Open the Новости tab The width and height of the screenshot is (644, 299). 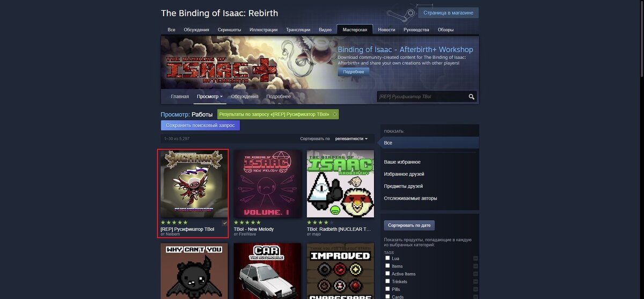[x=386, y=30]
